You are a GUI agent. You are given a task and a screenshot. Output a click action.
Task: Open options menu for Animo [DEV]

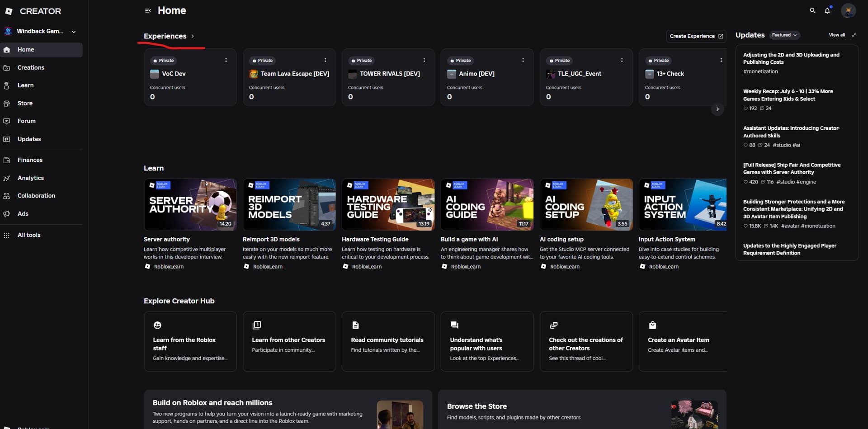point(523,60)
